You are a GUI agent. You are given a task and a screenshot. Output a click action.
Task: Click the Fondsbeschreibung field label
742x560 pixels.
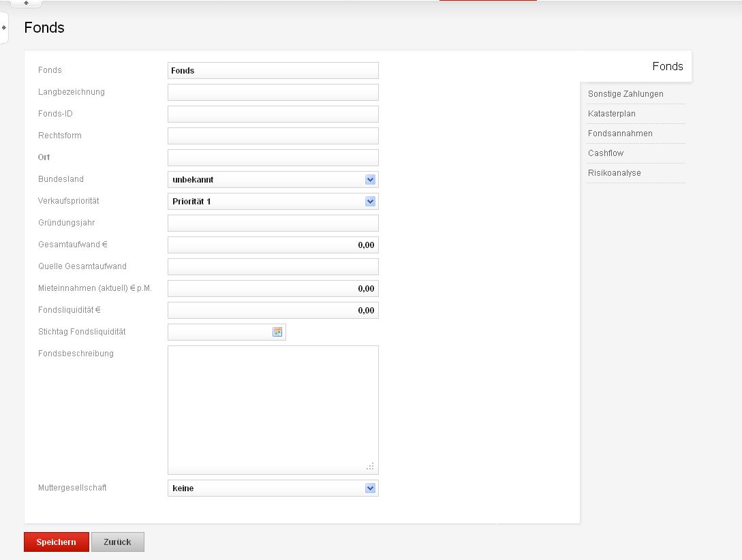[76, 354]
